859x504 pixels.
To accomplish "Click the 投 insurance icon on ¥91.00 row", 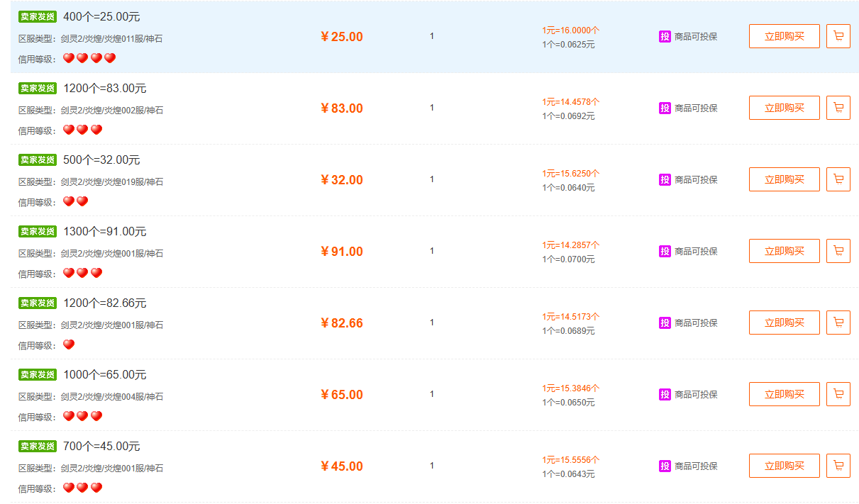I will (x=665, y=252).
